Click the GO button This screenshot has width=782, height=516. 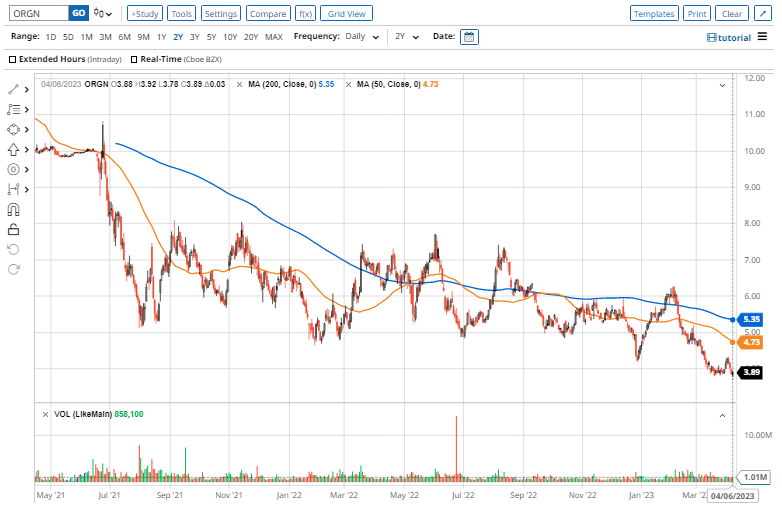pos(79,13)
